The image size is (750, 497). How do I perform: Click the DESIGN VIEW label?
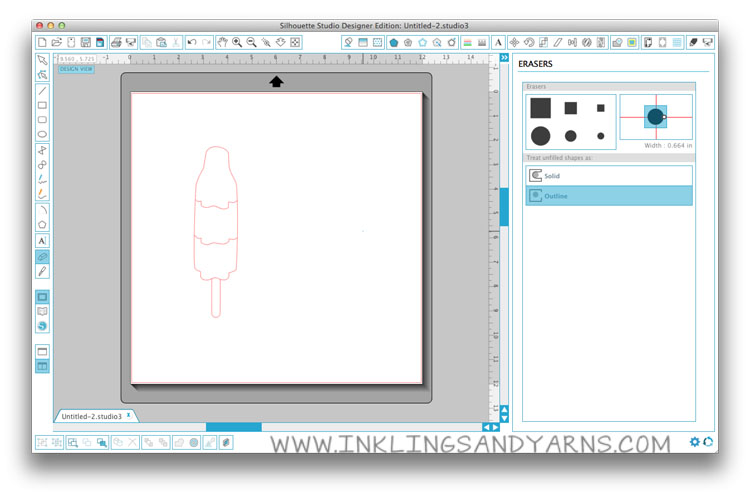(x=76, y=69)
